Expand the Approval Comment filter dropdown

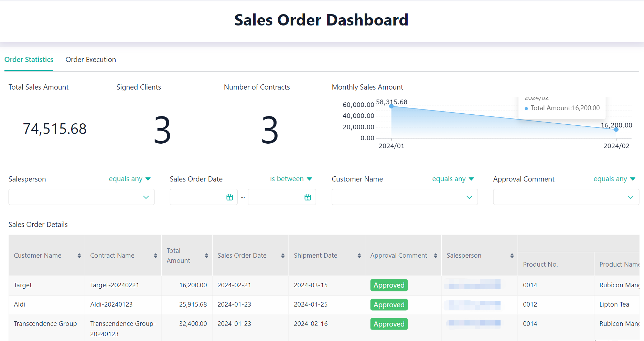630,197
